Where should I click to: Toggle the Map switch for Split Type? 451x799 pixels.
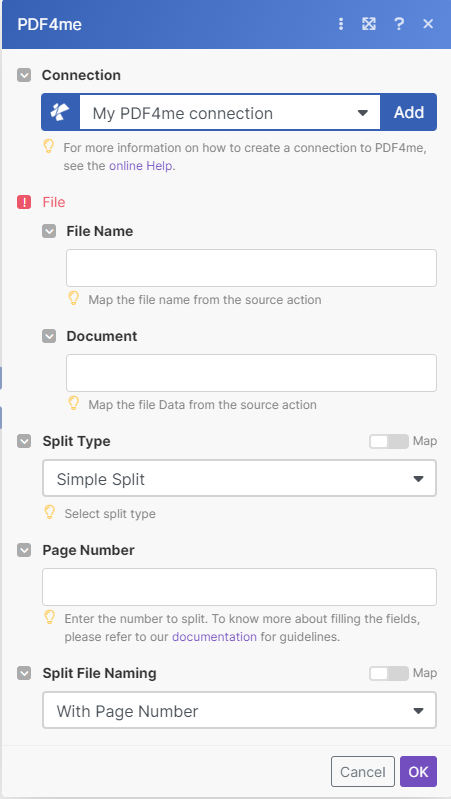(x=389, y=441)
